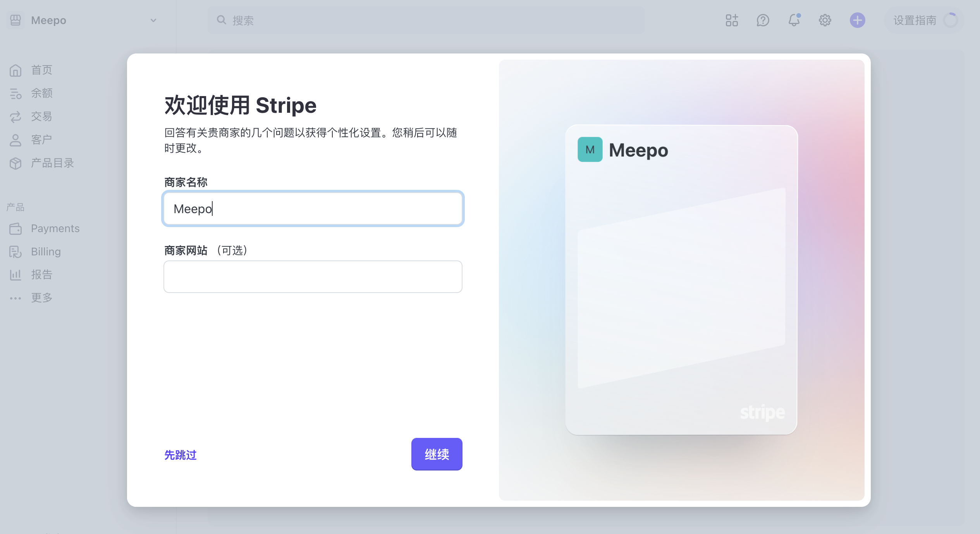Click the 产品 section header in sidebar
This screenshot has width=980, height=534.
(x=15, y=207)
